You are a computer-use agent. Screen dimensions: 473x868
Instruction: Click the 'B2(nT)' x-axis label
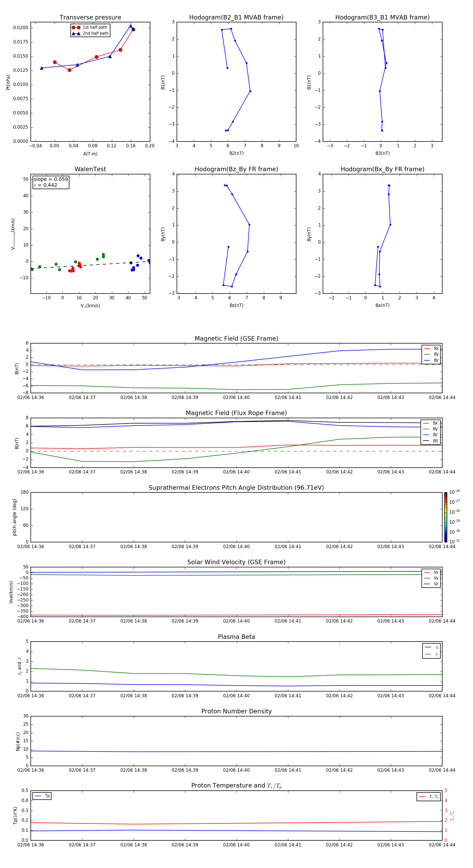point(236,154)
